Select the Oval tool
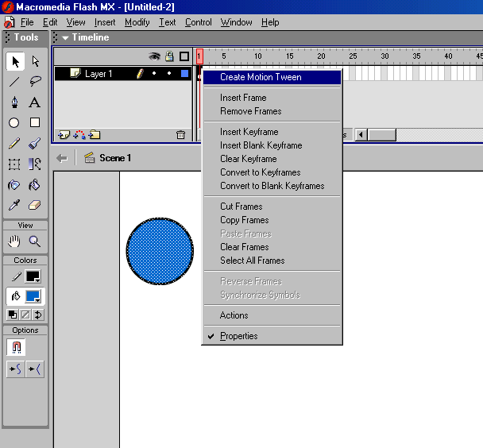This screenshot has width=483, height=448. pos(14,123)
